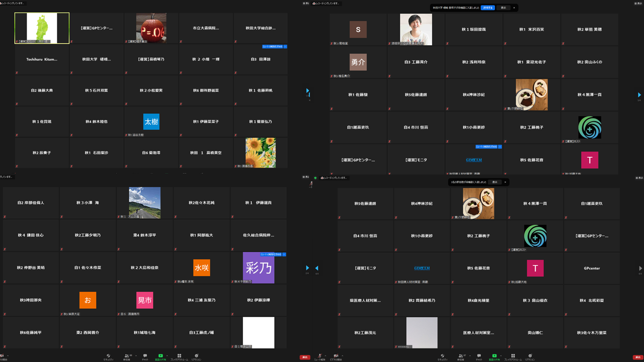
Task: Click three-dots menu on the 彩乃 tile
Action: [284, 255]
